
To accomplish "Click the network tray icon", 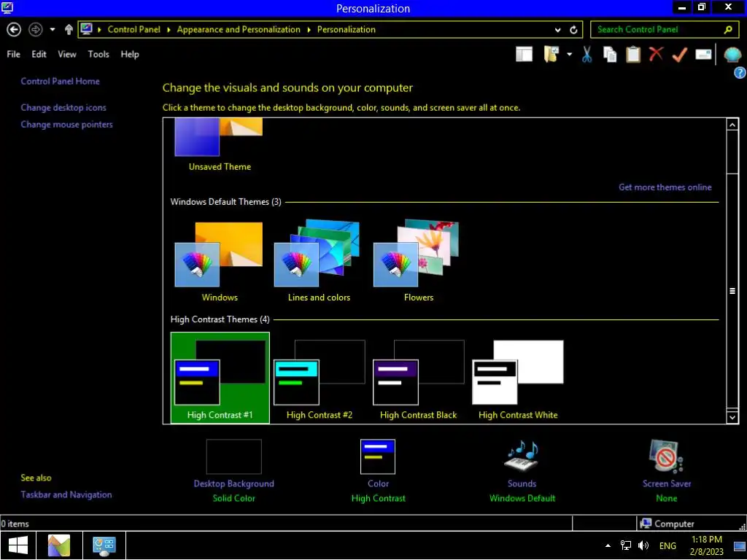I will [625, 545].
